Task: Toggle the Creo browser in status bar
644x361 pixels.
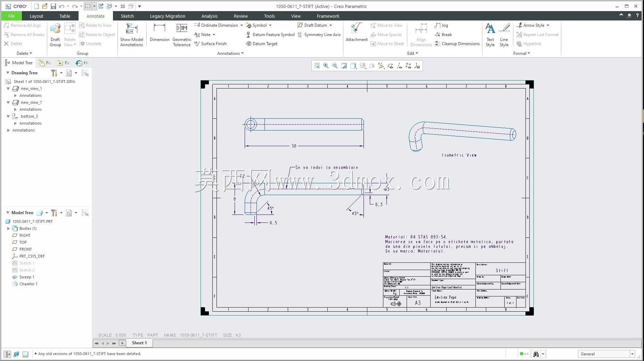Action: (16, 354)
